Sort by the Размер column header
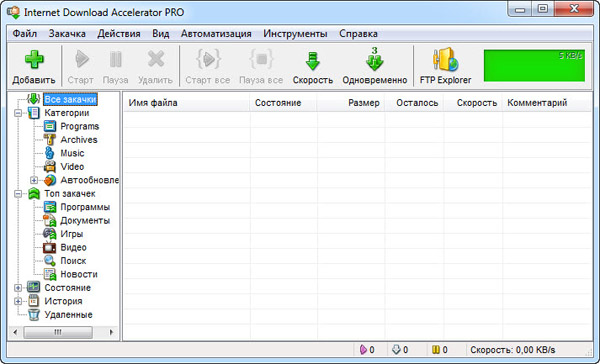Viewport: 600px width, 364px height. 351,103
